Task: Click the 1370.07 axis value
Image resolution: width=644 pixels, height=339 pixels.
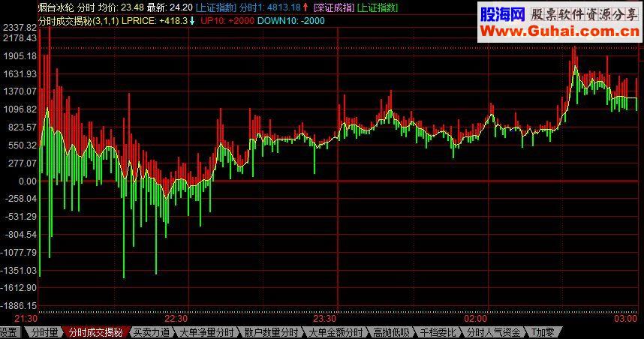Action: pyautogui.click(x=20, y=91)
